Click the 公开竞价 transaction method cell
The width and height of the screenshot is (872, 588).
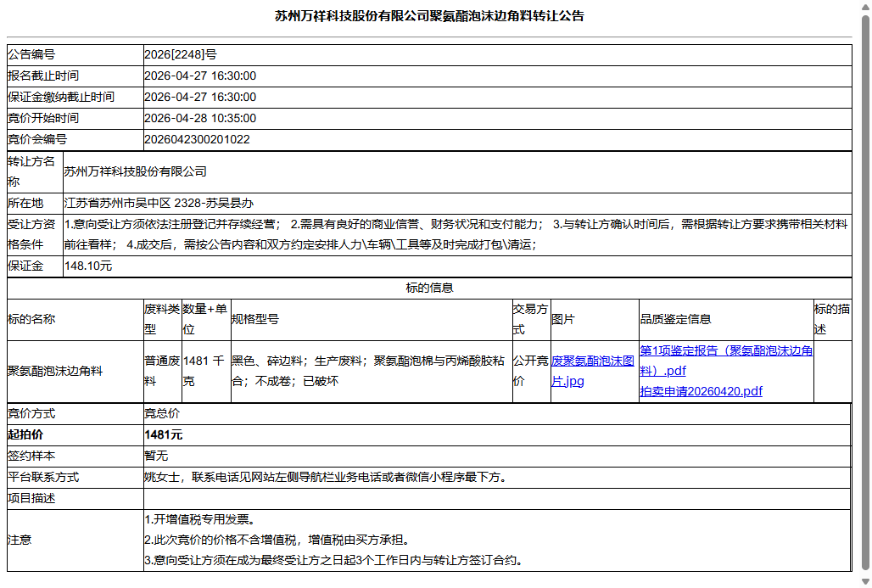531,371
